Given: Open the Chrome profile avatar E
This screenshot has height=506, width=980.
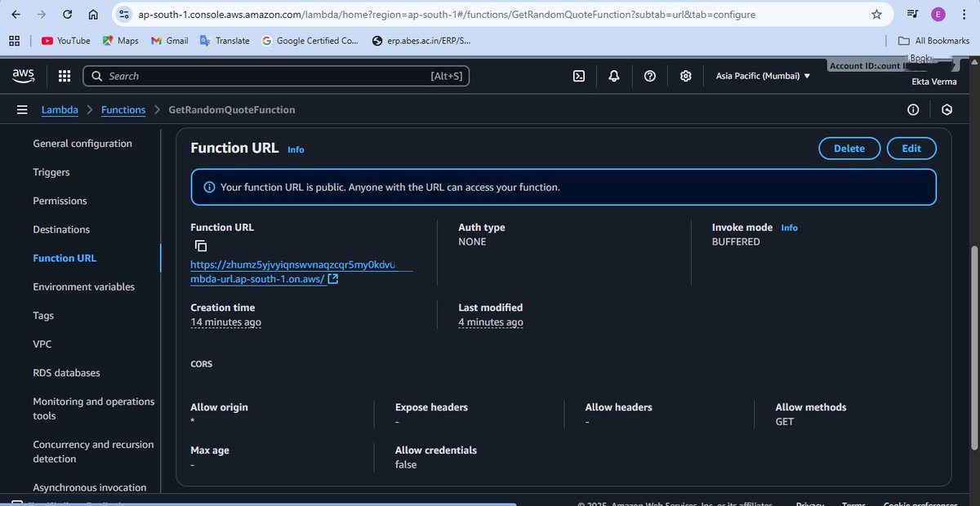Looking at the screenshot, I should pyautogui.click(x=938, y=14).
